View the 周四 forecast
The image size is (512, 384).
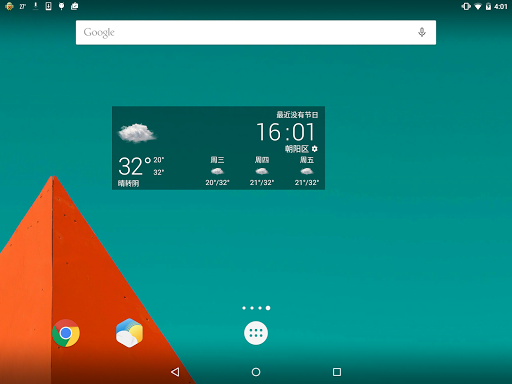coord(262,171)
